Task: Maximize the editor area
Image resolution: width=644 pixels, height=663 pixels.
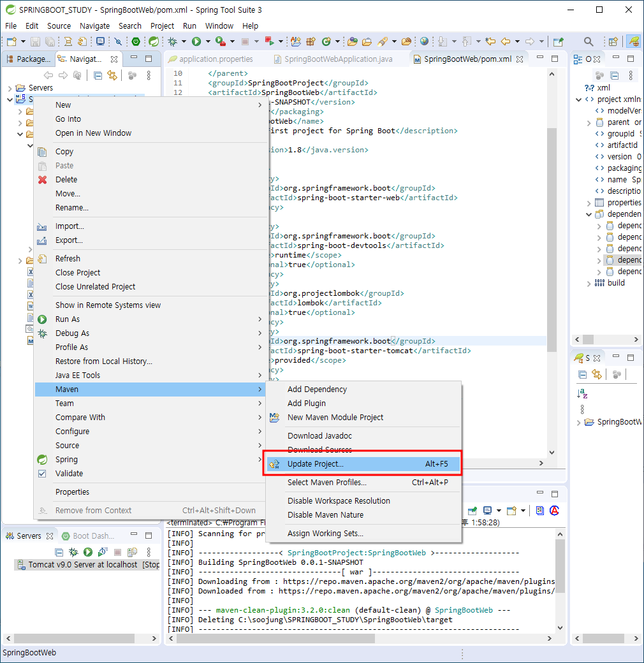Action: pyautogui.click(x=555, y=59)
